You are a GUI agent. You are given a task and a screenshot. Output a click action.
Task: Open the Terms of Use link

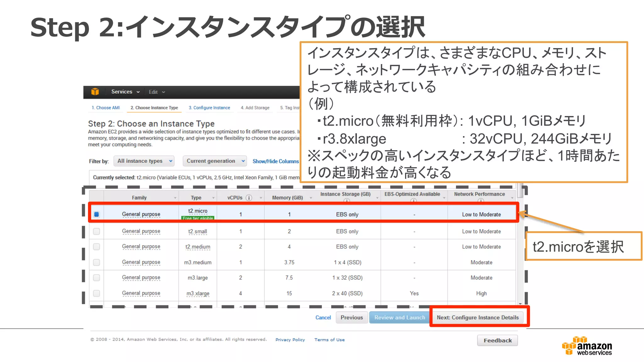pyautogui.click(x=330, y=340)
